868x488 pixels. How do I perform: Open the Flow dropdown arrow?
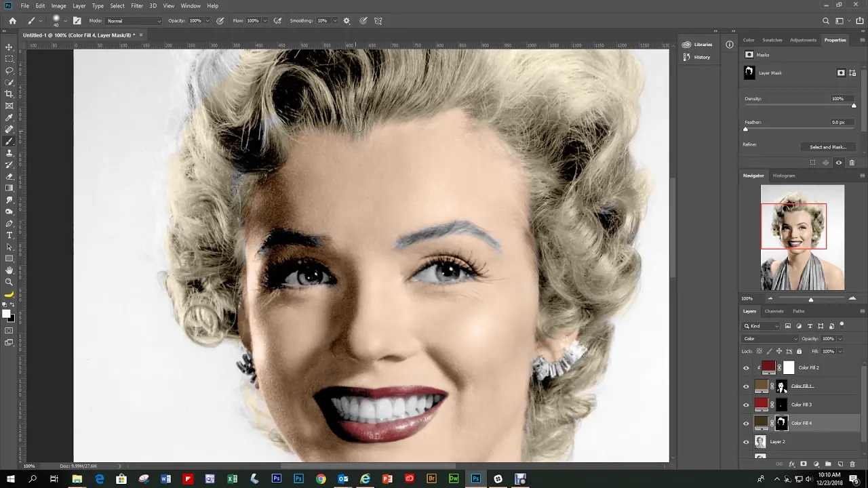[265, 21]
